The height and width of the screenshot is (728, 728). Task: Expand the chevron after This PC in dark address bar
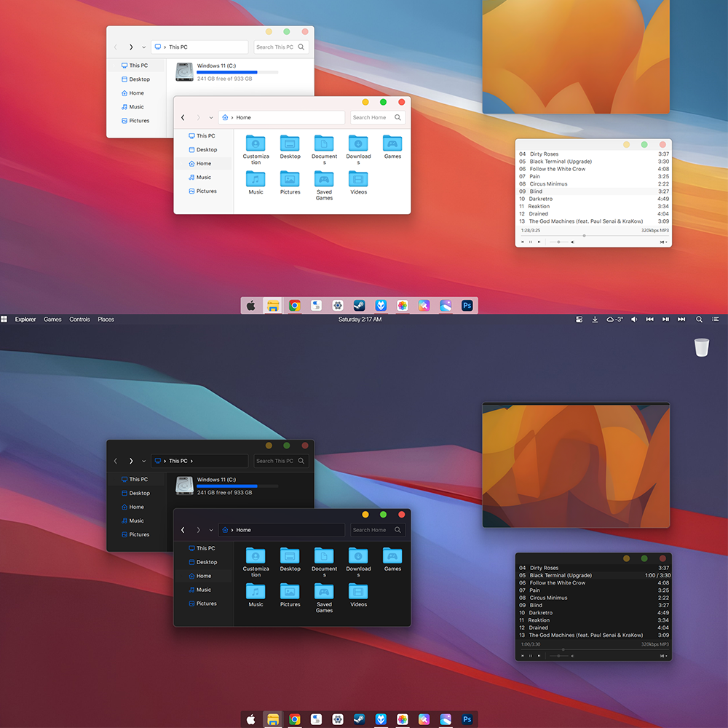[x=192, y=461]
